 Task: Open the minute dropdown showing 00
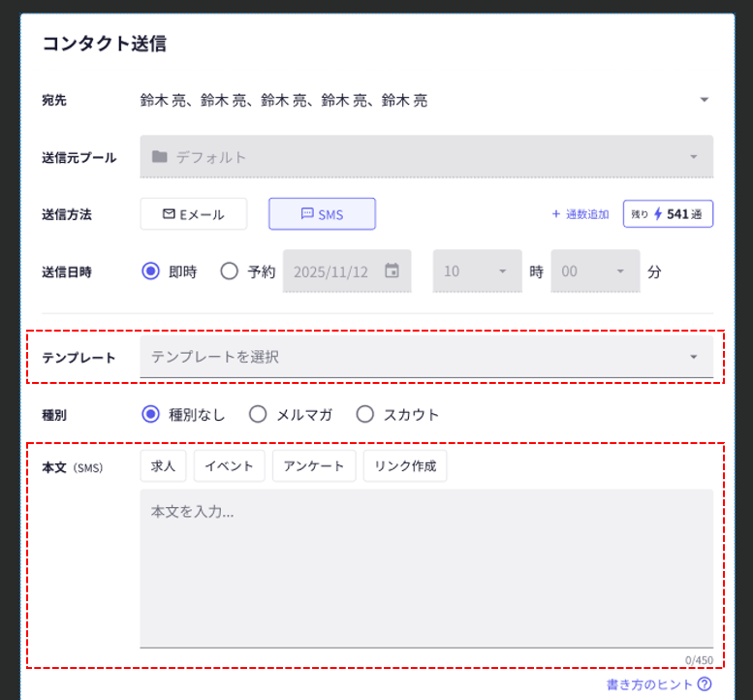click(x=595, y=271)
